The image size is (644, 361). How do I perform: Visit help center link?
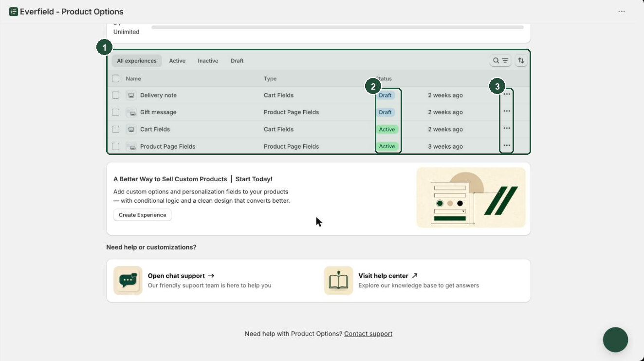[x=388, y=276]
